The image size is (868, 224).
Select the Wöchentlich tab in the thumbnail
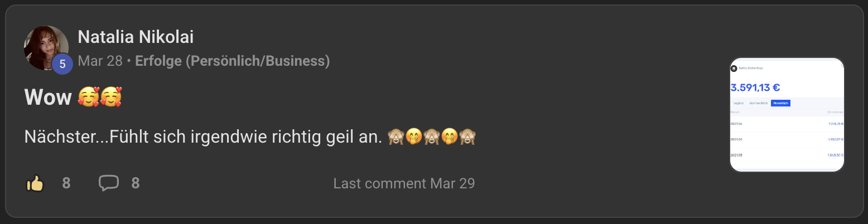[759, 103]
